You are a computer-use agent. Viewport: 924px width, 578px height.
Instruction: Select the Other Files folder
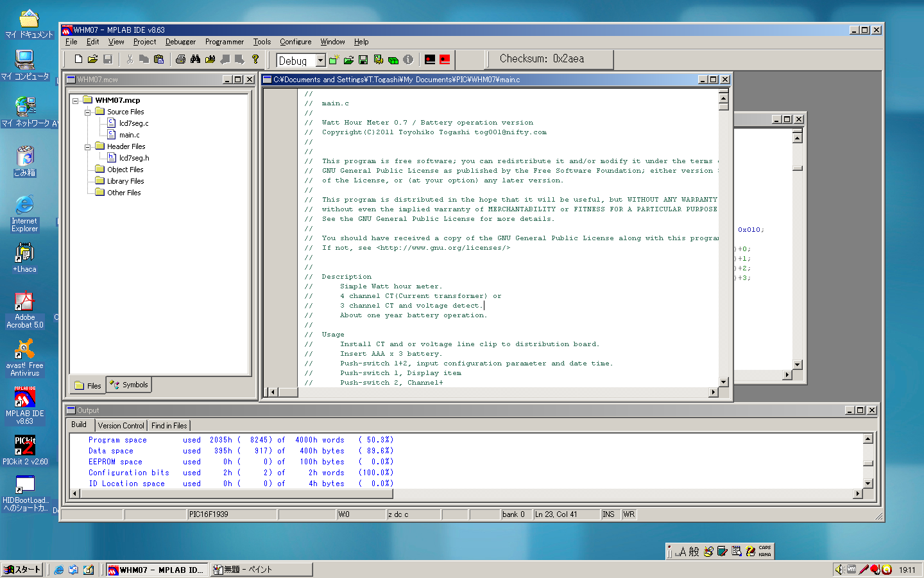point(124,193)
